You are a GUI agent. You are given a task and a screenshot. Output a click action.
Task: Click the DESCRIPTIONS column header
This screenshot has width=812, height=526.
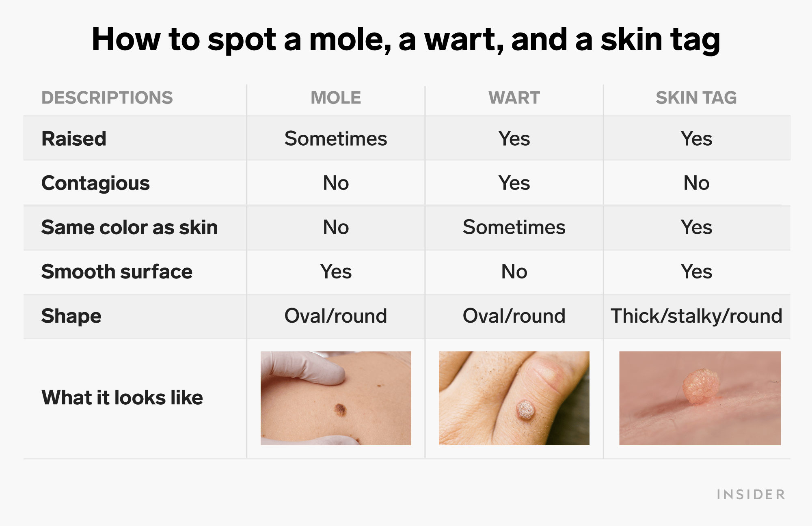(x=107, y=98)
